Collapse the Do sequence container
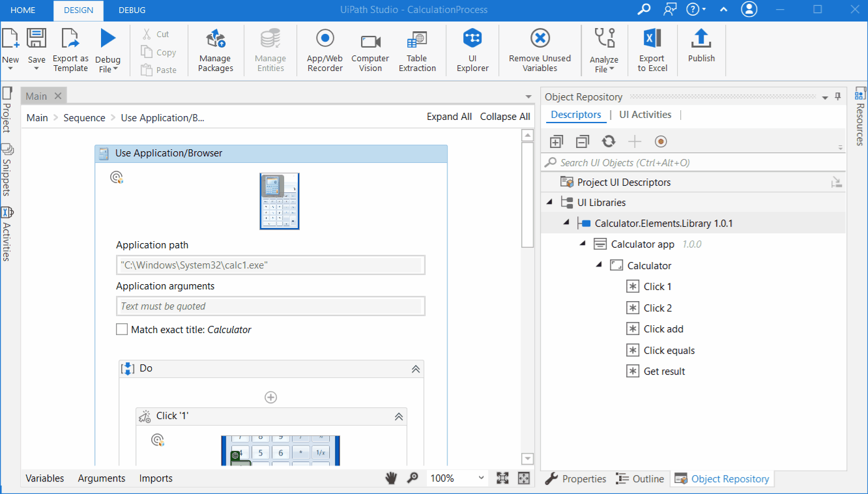This screenshot has width=868, height=494. point(415,369)
